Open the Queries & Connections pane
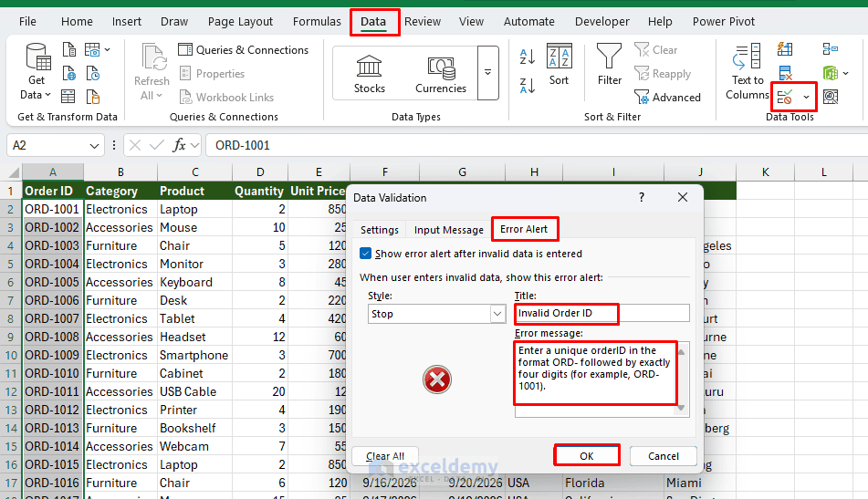 click(244, 50)
